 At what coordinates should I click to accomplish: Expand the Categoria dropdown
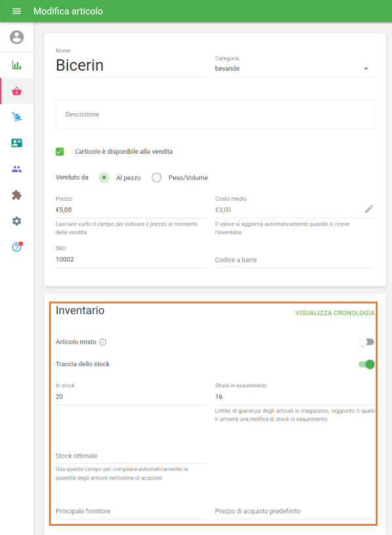(365, 69)
